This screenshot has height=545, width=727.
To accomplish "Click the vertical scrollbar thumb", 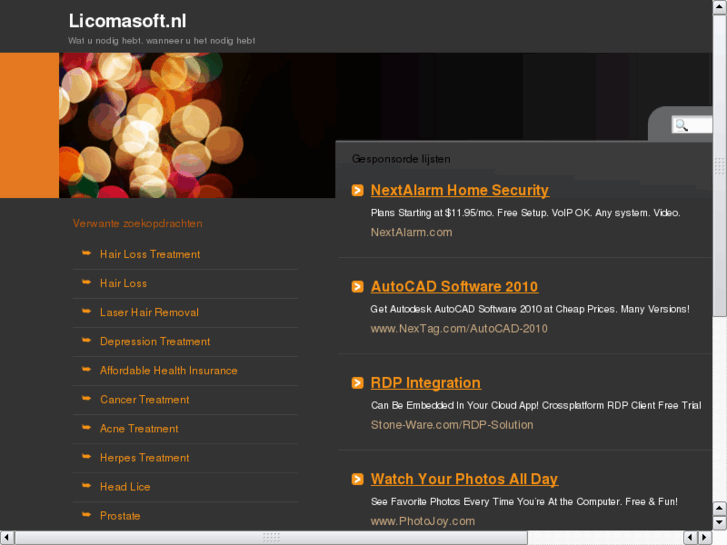I will [720, 166].
